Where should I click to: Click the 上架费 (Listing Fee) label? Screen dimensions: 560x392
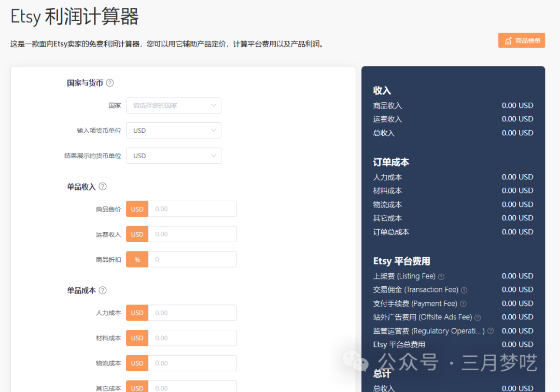(x=404, y=276)
